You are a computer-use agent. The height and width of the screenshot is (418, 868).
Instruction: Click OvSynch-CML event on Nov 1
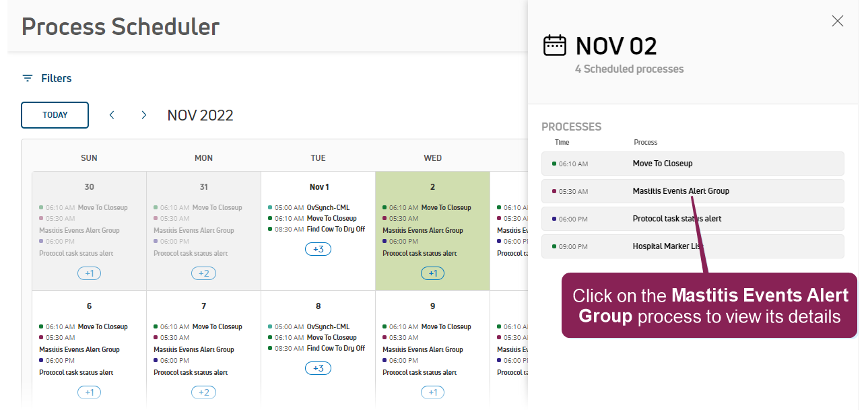[x=328, y=207]
